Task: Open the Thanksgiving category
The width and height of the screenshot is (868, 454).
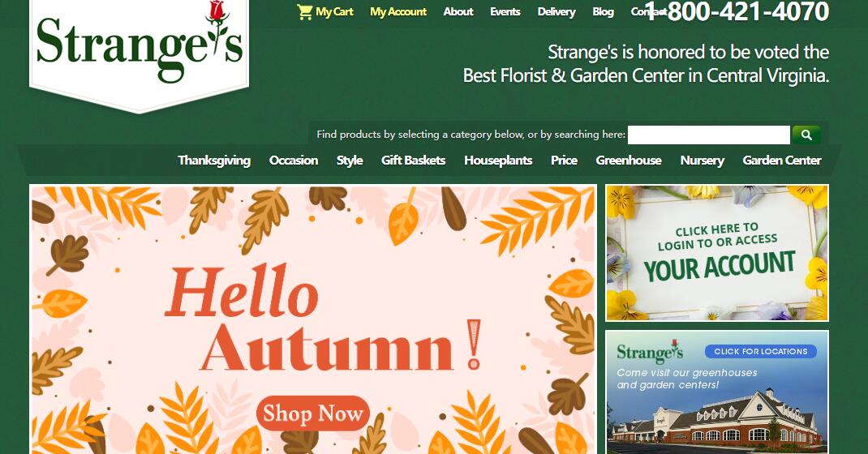Action: pyautogui.click(x=214, y=161)
